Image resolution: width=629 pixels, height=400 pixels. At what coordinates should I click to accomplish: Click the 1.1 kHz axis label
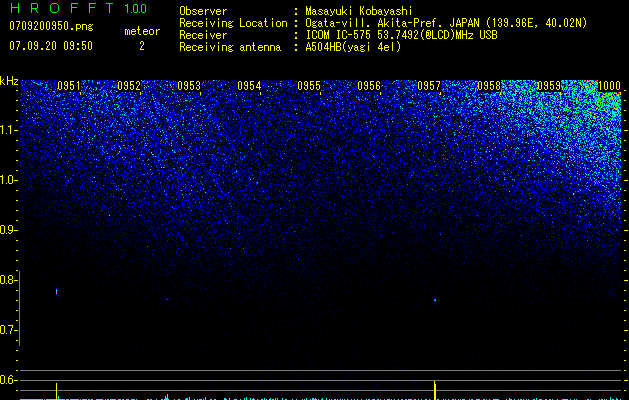pyautogui.click(x=9, y=130)
